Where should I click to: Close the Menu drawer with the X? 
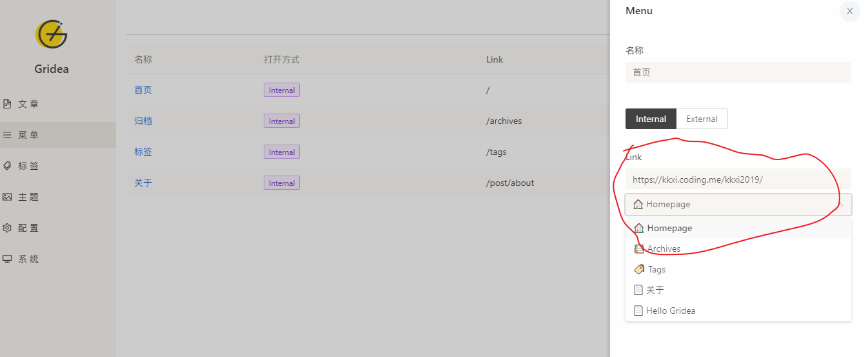point(850,11)
